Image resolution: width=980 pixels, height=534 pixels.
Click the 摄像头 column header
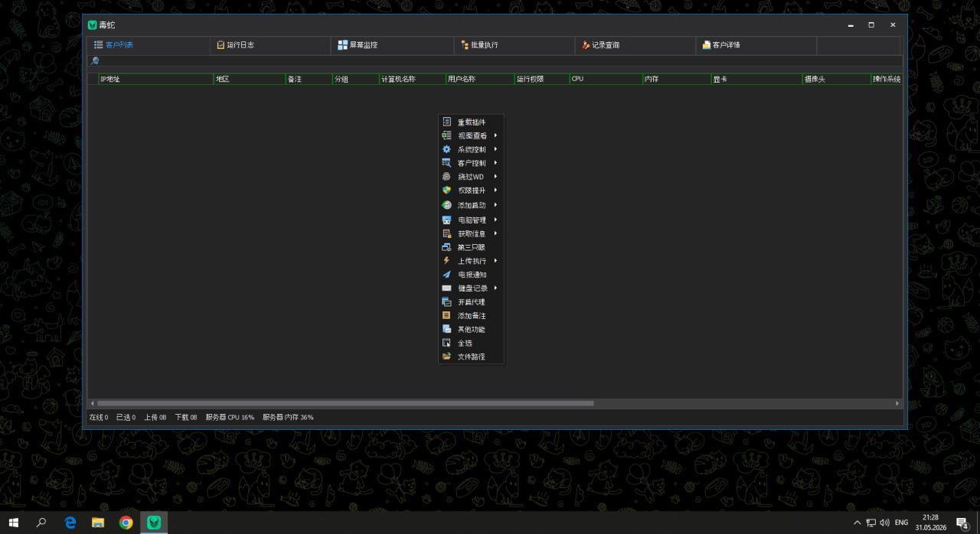[836, 79]
